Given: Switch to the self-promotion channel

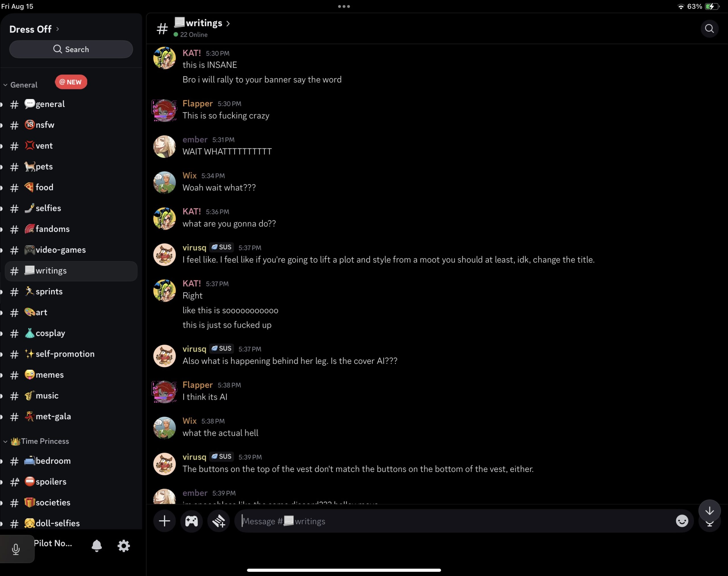Looking at the screenshot, I should 65,354.
